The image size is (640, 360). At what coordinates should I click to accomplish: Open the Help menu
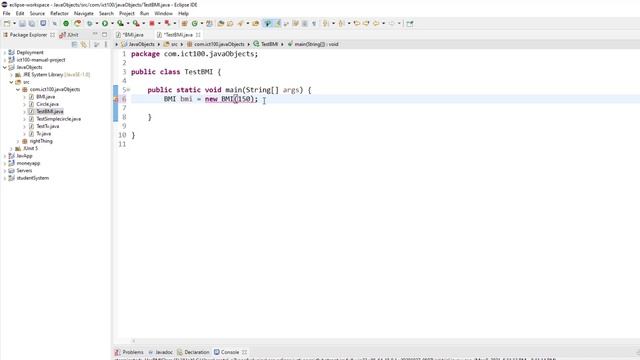click(183, 13)
